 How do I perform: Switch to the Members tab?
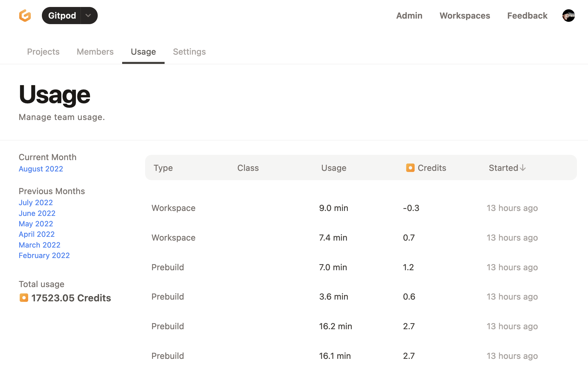95,52
